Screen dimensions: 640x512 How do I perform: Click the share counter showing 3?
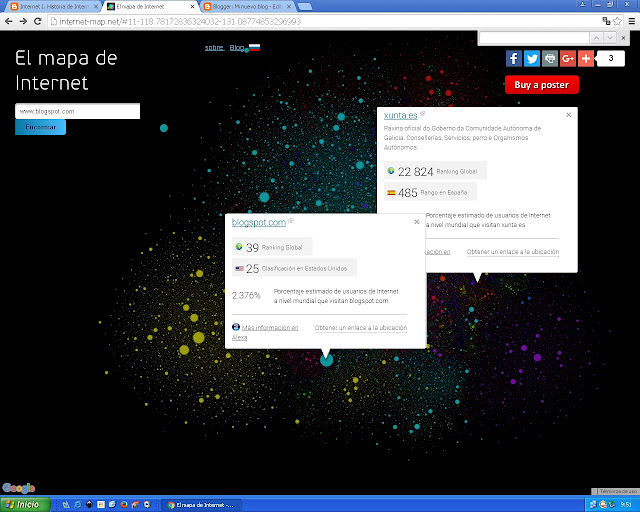click(x=611, y=58)
